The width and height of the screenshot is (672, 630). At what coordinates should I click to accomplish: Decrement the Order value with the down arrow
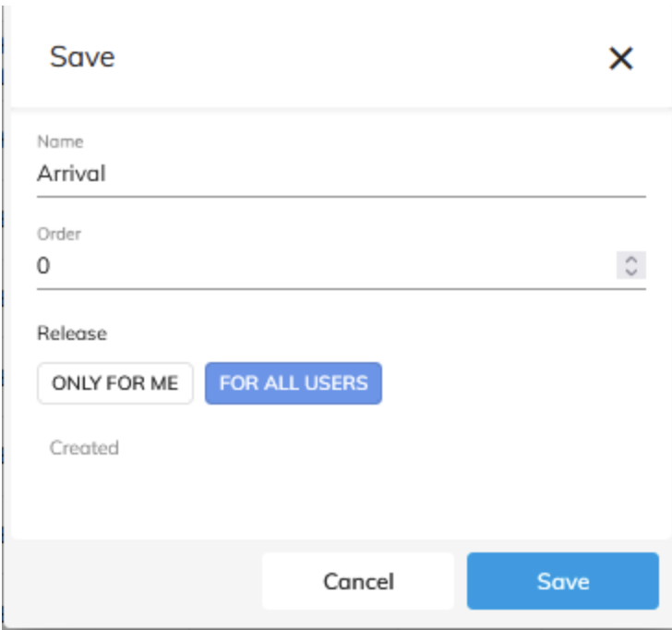coord(631,272)
